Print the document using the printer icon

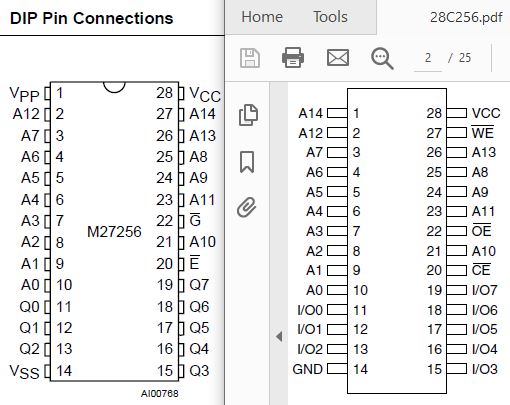click(293, 58)
